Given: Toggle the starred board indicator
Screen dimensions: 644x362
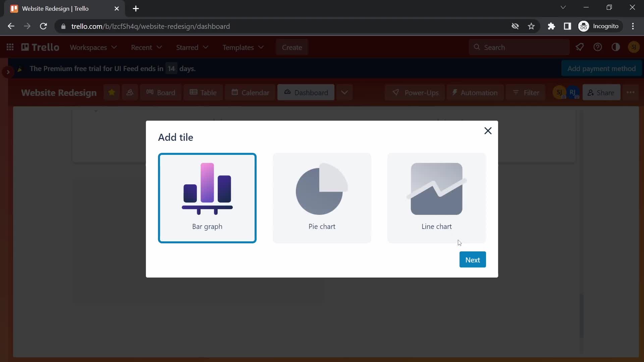Looking at the screenshot, I should [x=111, y=93].
